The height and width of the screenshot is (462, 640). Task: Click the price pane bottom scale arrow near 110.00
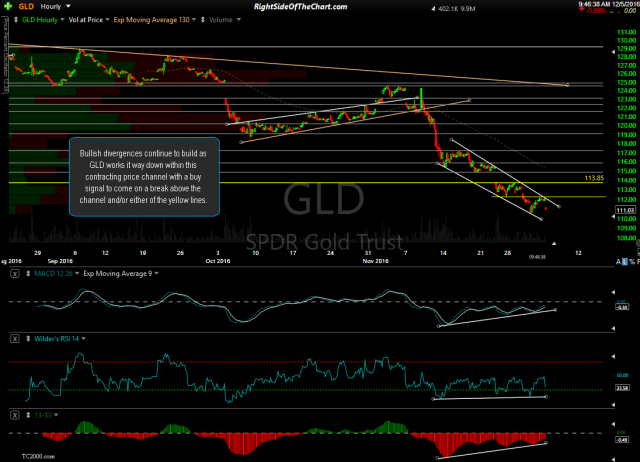613,217
